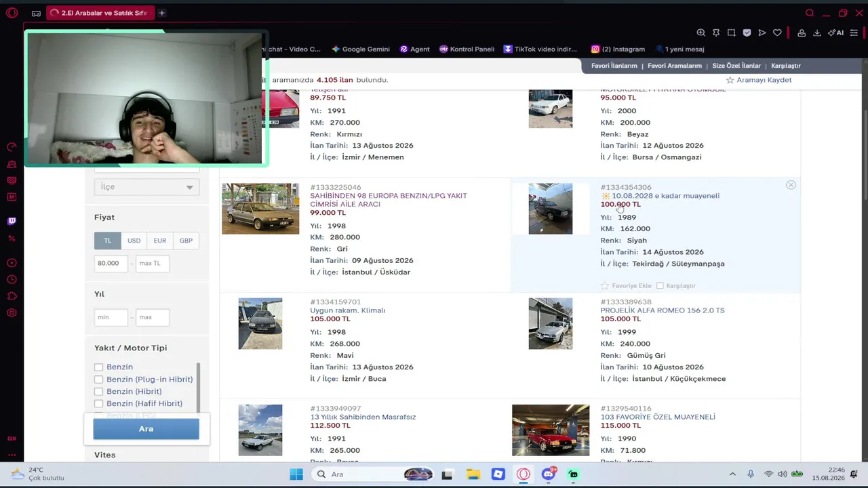Take a snapshot with the capture icon
Screen dimensions: 868x488
[x=731, y=33]
